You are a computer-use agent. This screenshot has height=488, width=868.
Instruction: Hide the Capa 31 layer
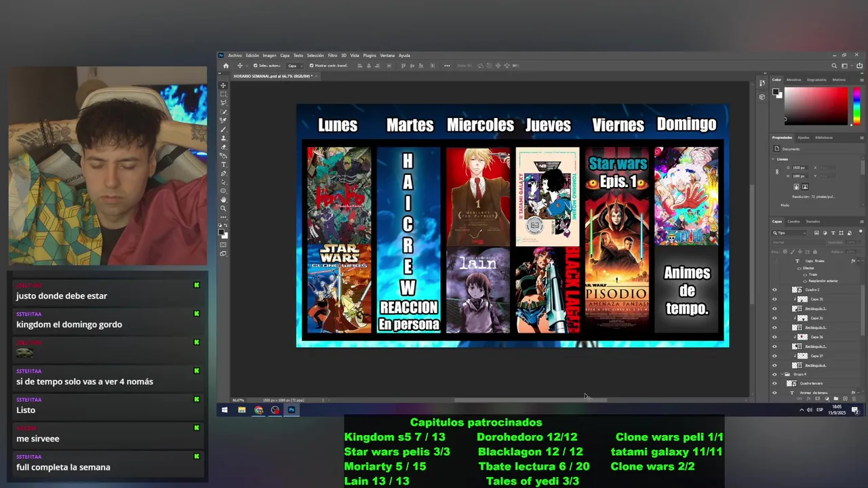(774, 318)
